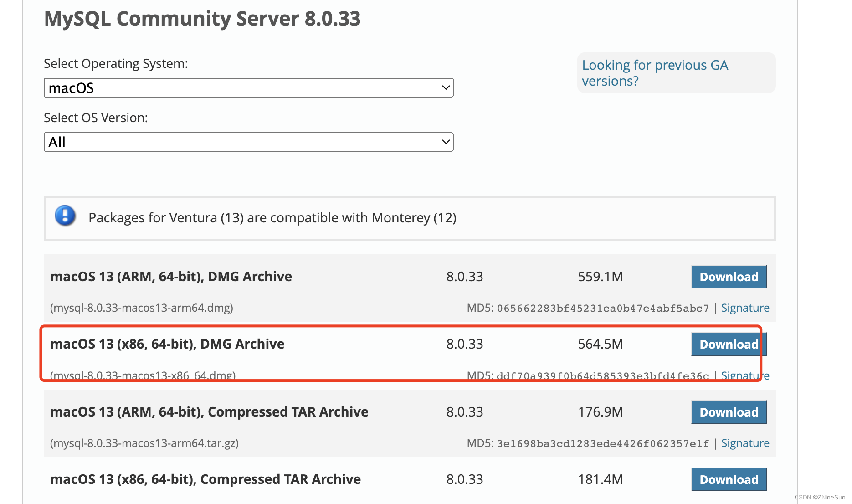Click the filename mysql-8.0.33-macos13-arm64.dmg
This screenshot has height=504, width=852.
click(x=142, y=308)
